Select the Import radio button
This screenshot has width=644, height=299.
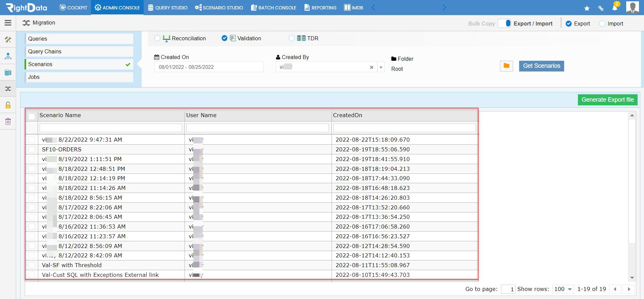click(x=602, y=23)
